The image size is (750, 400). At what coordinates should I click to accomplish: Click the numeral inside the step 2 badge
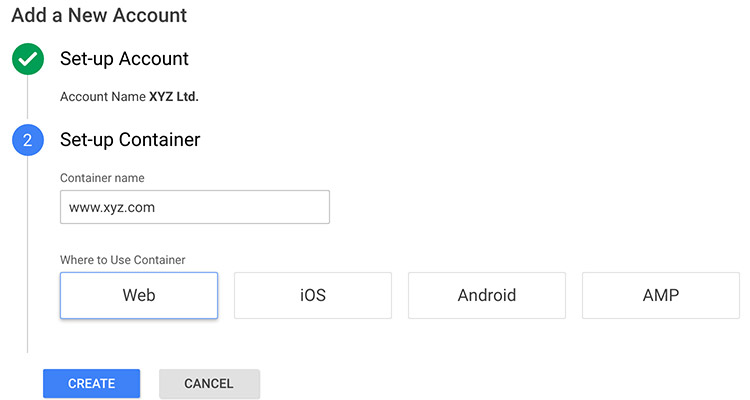pyautogui.click(x=27, y=141)
